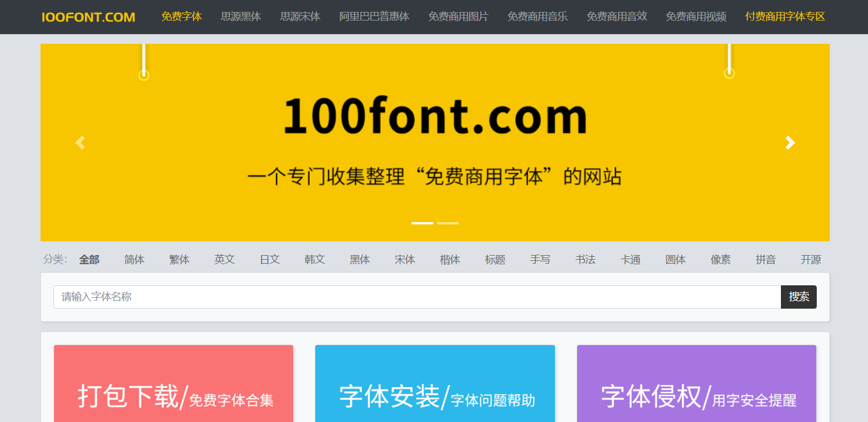Filter fonts by 圆体 category
Screen dimensions: 868x422
click(x=676, y=260)
